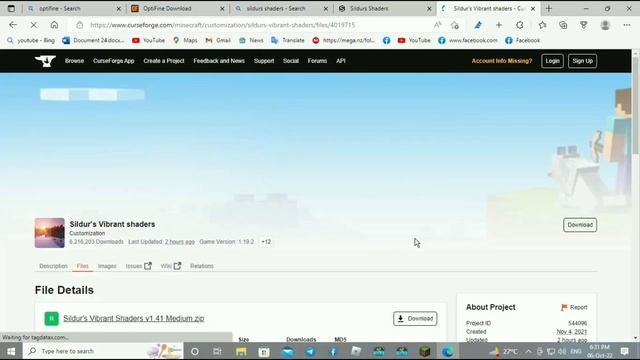
Task: Open the Settings and more menu
Action: 627,25
